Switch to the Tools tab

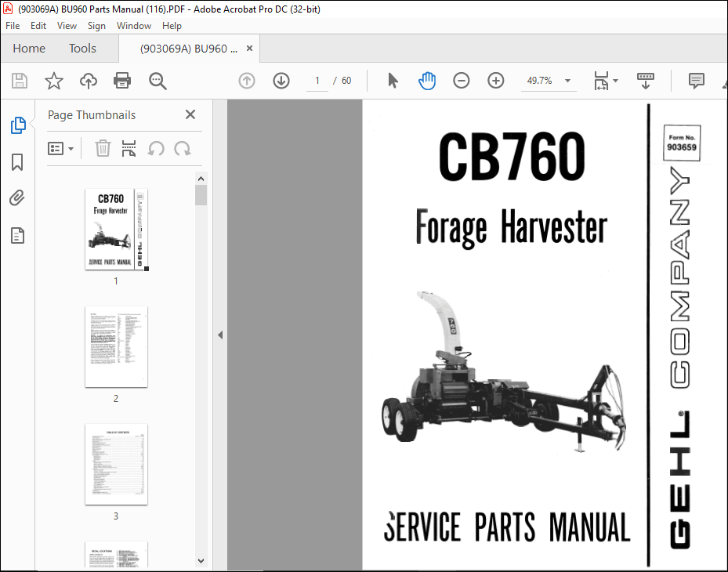(x=82, y=48)
